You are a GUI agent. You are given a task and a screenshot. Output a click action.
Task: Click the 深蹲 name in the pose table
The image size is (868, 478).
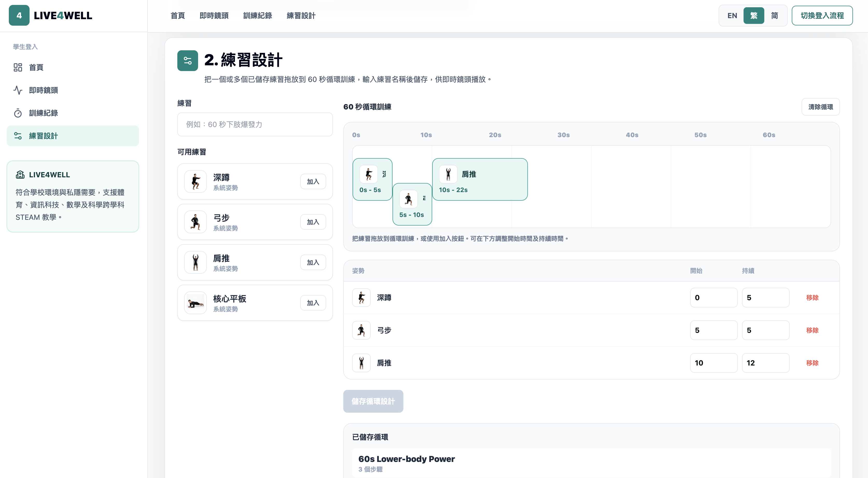[x=384, y=298]
